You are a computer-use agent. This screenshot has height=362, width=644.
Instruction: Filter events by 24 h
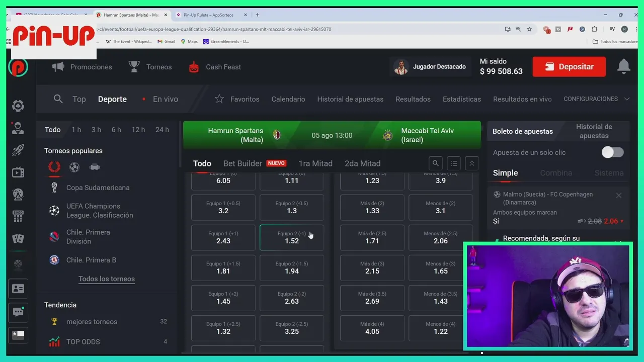[x=162, y=130]
